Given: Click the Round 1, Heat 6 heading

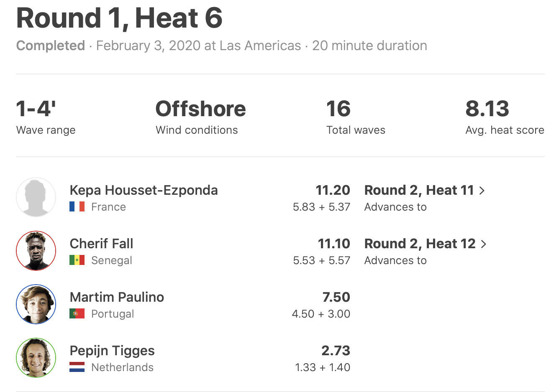Looking at the screenshot, I should [x=119, y=18].
